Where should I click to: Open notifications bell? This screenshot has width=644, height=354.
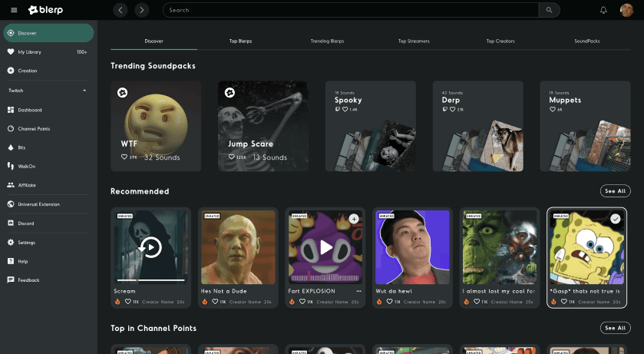tap(603, 10)
